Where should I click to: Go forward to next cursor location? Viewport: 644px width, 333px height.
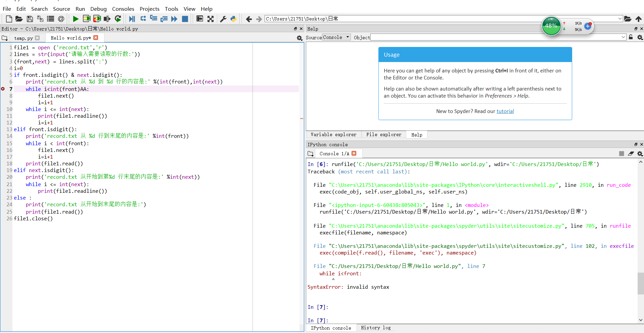tap(259, 19)
